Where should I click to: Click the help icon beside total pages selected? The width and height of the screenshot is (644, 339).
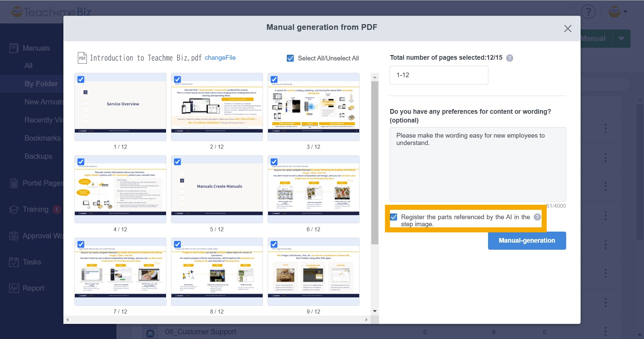[x=509, y=58]
